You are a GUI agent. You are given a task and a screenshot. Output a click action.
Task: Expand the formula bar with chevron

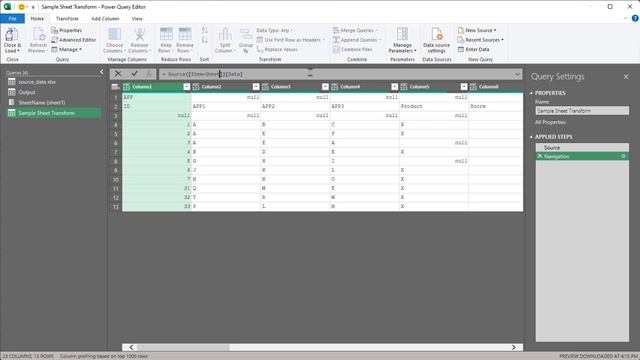pyautogui.click(x=517, y=74)
